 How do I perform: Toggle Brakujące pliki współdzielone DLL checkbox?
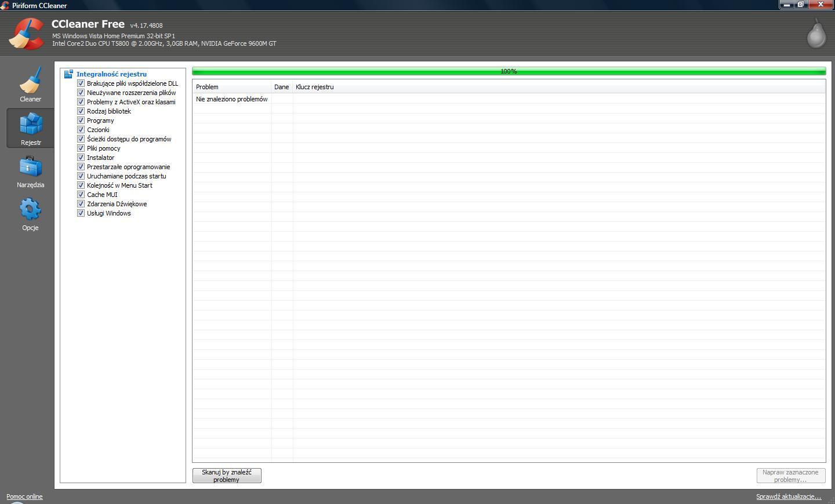81,83
